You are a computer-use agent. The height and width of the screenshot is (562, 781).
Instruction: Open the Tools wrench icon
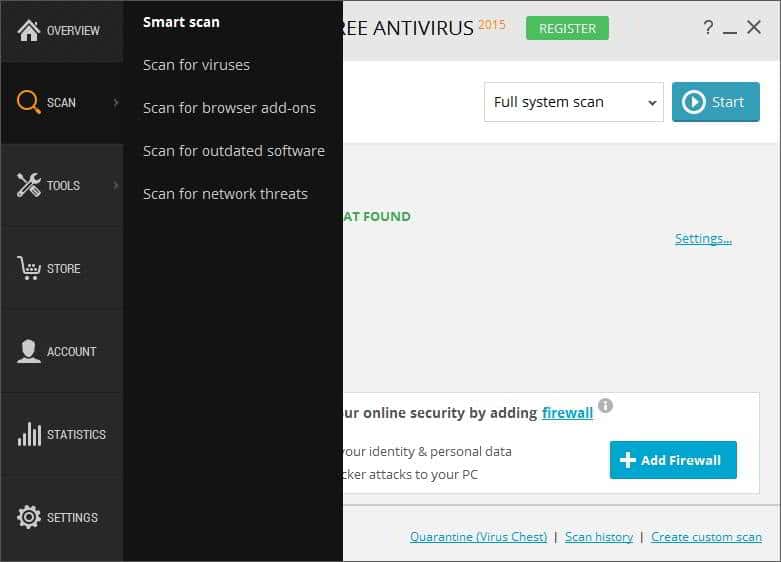[x=28, y=185]
